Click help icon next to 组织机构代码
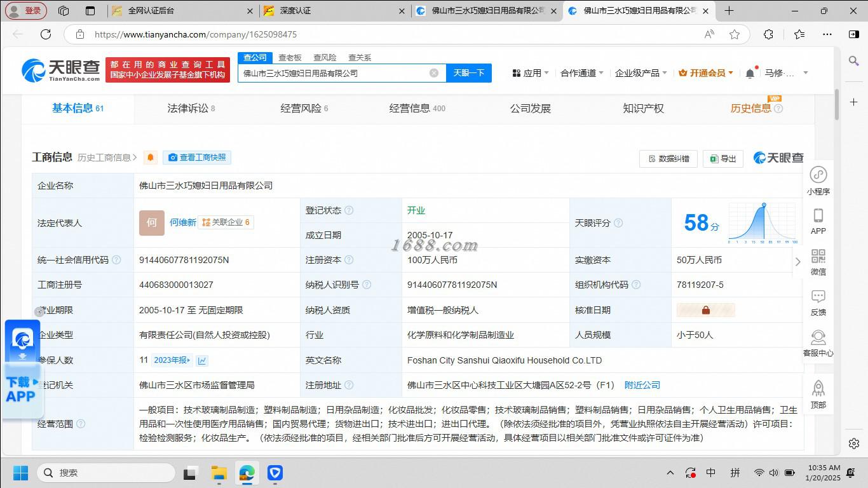The height and width of the screenshot is (488, 868). 636,285
